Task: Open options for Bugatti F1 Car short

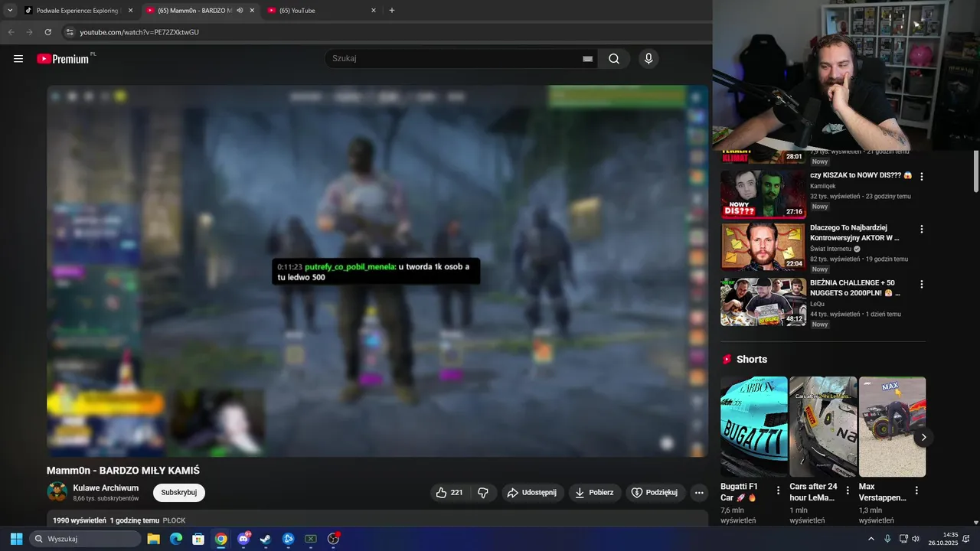Action: pos(779,491)
